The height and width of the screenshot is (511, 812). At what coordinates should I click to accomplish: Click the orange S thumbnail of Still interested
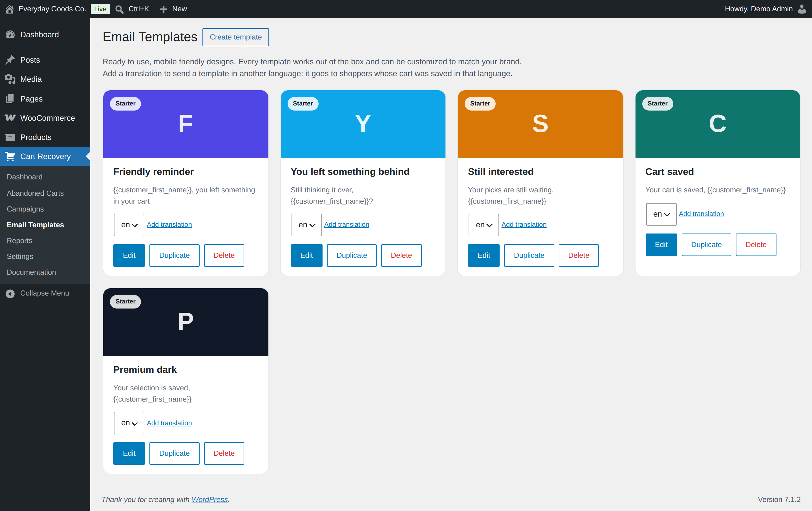pyautogui.click(x=540, y=124)
